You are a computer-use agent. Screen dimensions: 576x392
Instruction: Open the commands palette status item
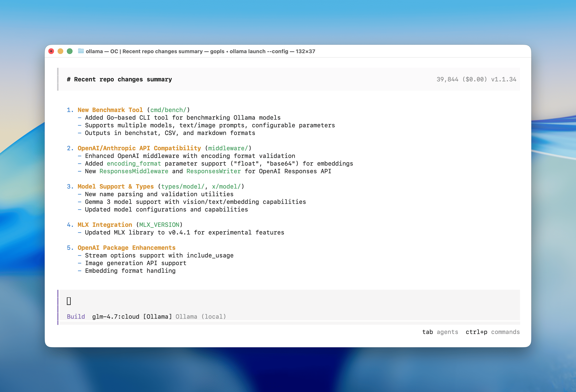click(505, 332)
